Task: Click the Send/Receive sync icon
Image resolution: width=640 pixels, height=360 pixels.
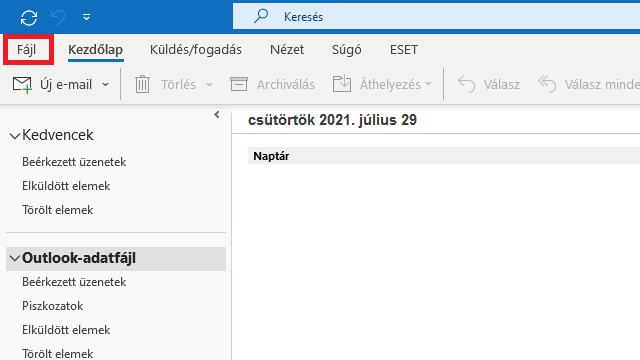Action: pyautogui.click(x=29, y=18)
